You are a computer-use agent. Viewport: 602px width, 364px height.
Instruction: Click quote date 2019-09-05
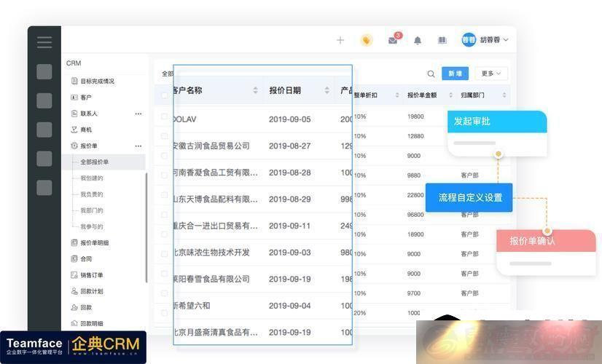(x=289, y=119)
